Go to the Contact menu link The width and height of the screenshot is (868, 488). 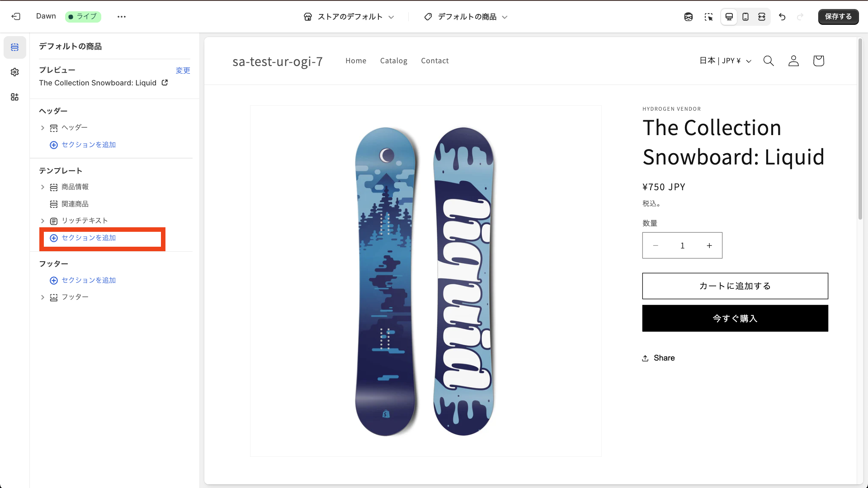(434, 61)
